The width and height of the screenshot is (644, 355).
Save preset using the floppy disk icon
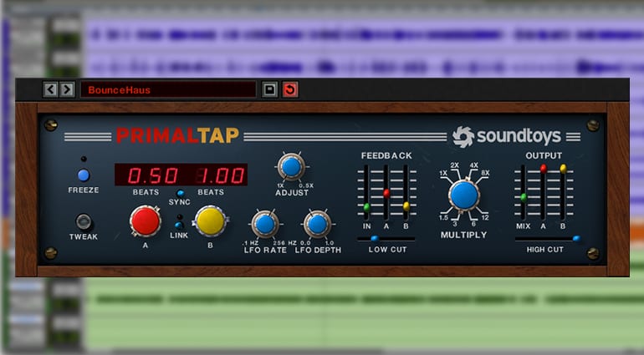[x=270, y=89]
